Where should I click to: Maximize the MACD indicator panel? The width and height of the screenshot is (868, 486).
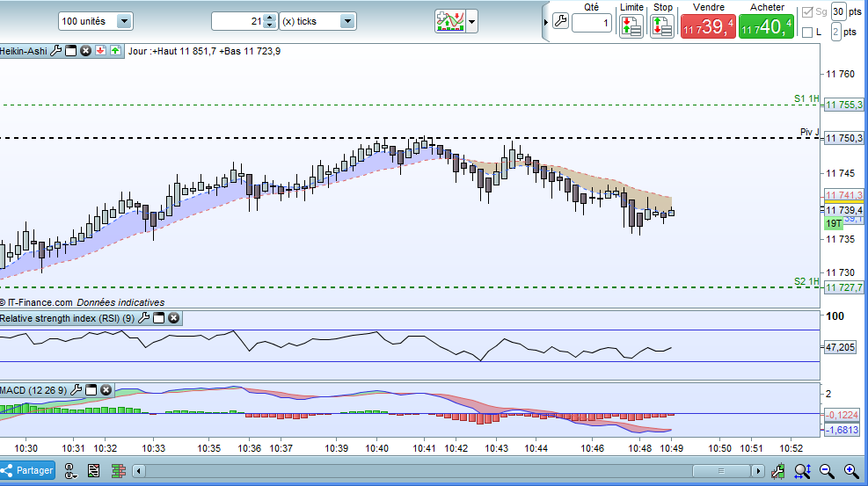pyautogui.click(x=91, y=390)
